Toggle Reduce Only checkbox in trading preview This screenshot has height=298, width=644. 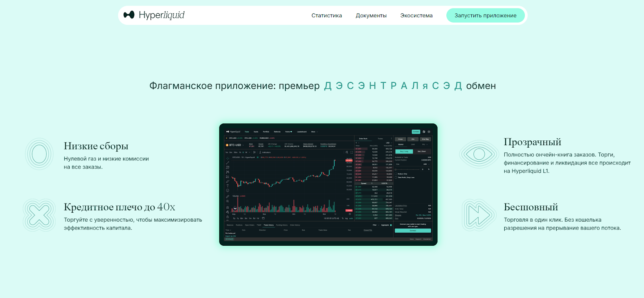pyautogui.click(x=396, y=174)
